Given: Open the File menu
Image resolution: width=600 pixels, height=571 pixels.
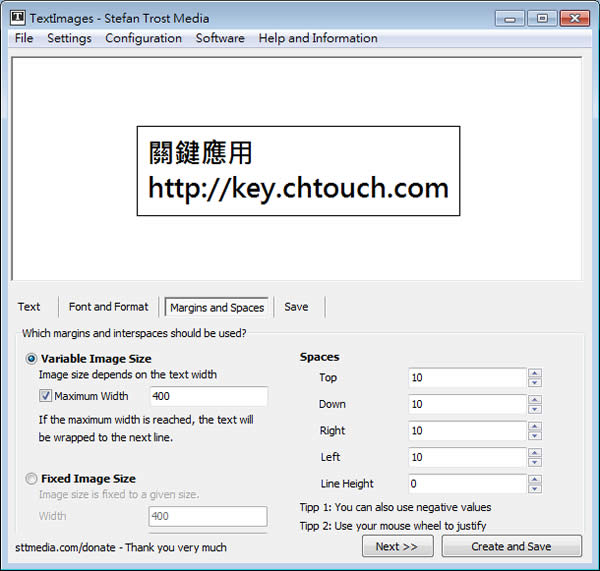Looking at the screenshot, I should click(x=24, y=38).
